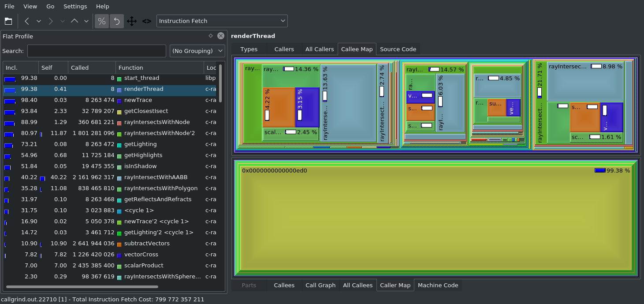
Task: Select the vectorCross function row
Action: tap(110, 255)
